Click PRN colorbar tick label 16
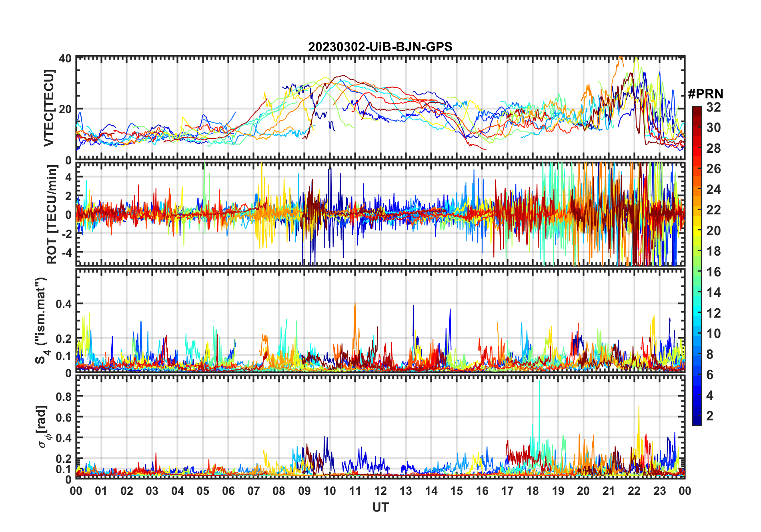 point(713,272)
